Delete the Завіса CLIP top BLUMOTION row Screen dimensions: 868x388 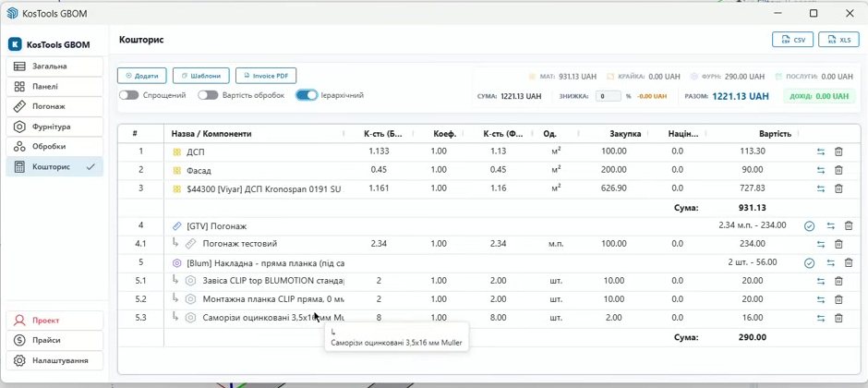(x=838, y=281)
